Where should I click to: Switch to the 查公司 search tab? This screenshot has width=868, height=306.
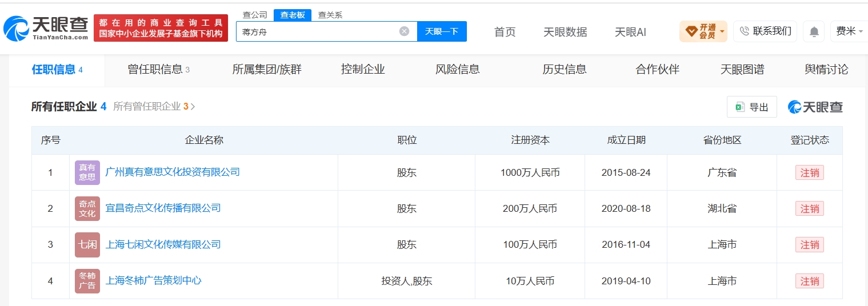(255, 15)
